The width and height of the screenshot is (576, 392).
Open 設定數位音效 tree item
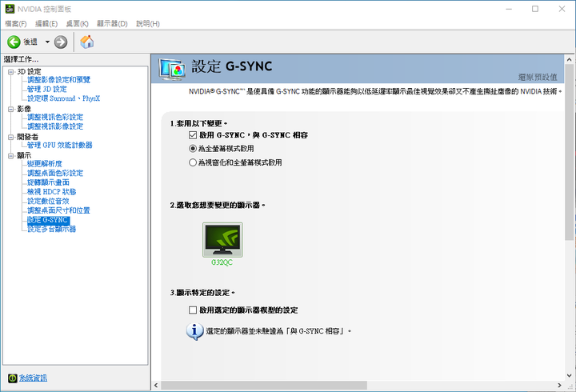click(x=48, y=202)
